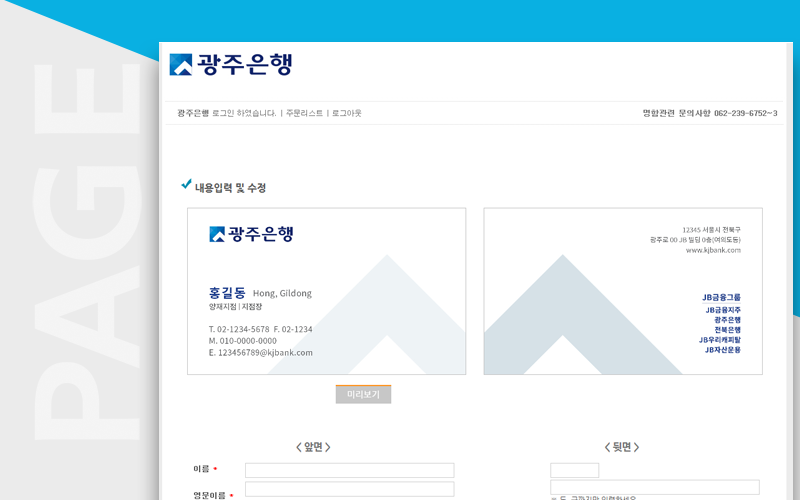Image resolution: width=800 pixels, height=500 pixels.
Task: Select the back business card preview
Action: coord(623,291)
